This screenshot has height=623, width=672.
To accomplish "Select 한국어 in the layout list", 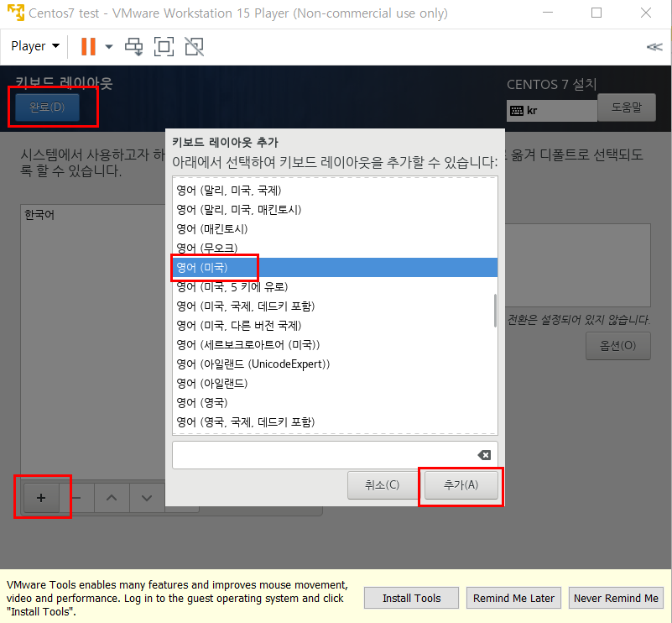I will pyautogui.click(x=39, y=215).
